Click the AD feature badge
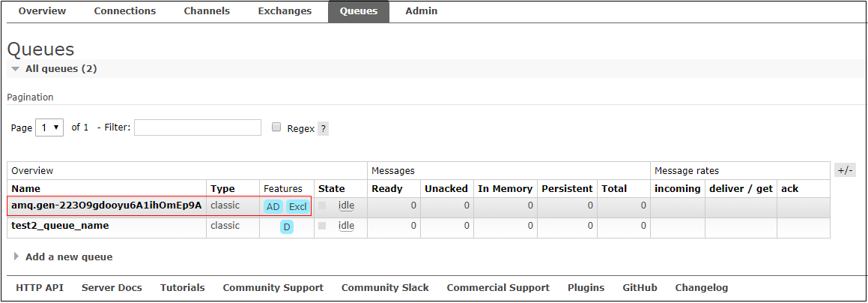 (273, 207)
